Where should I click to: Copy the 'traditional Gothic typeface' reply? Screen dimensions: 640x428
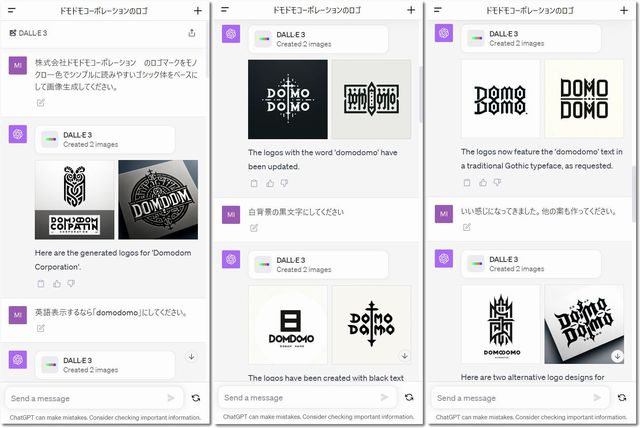coord(467,182)
